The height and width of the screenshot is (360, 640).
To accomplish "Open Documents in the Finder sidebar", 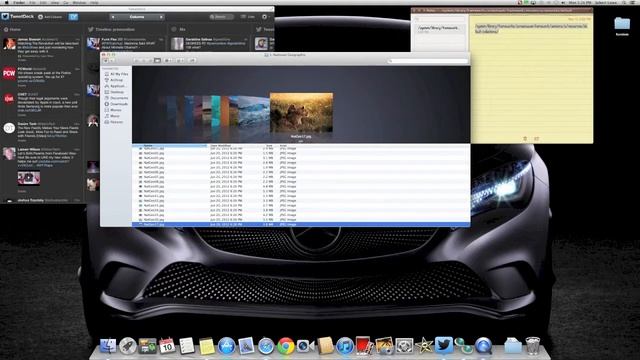I will (116, 98).
